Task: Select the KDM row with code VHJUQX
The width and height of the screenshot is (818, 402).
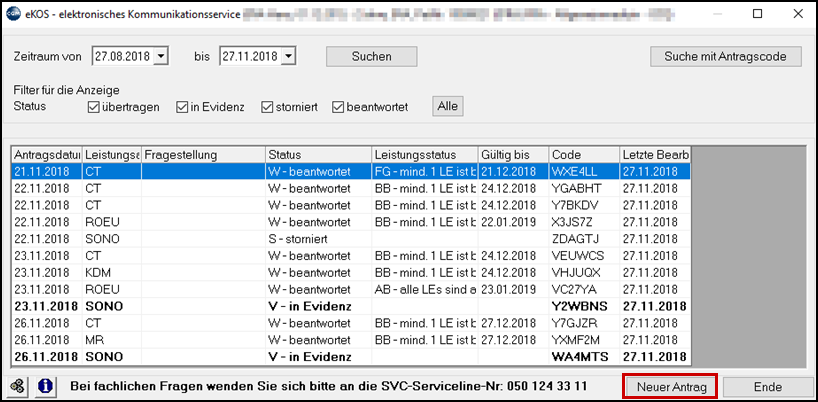Action: (x=351, y=272)
